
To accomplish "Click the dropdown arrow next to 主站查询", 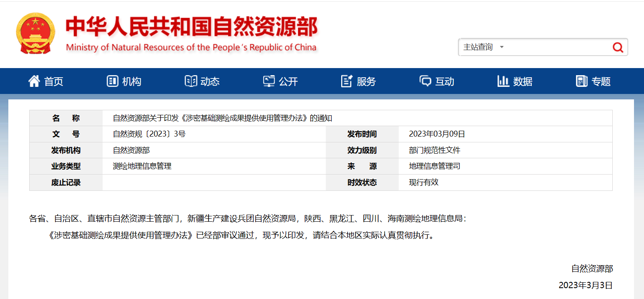I will tap(502, 47).
